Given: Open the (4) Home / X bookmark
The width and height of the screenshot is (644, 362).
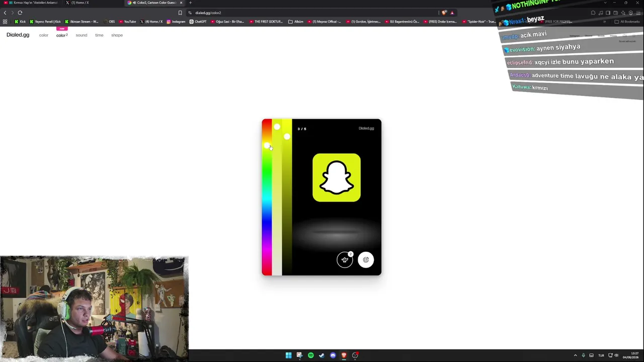Looking at the screenshot, I should click(x=151, y=22).
